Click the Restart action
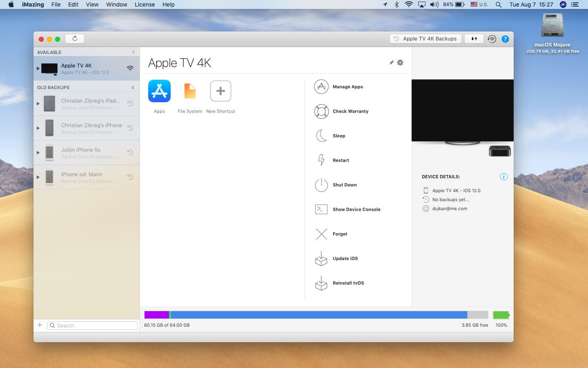The image size is (588, 368). (341, 160)
